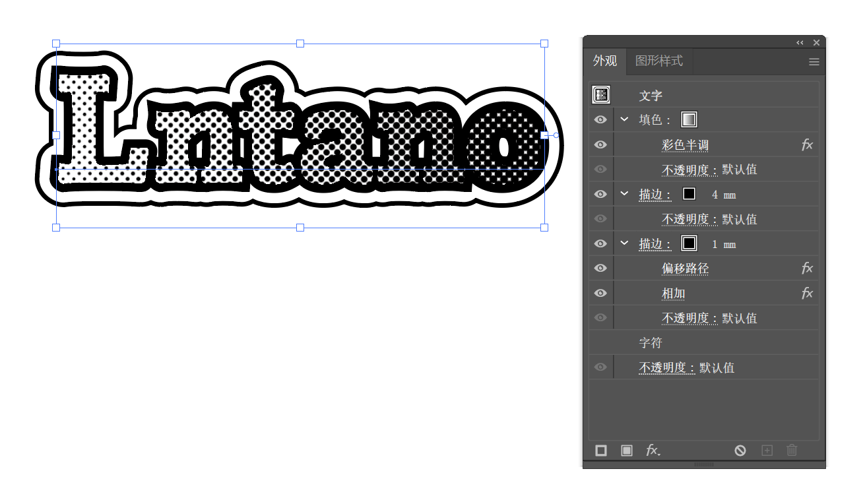The image size is (865, 504).
Task: Click the 彩色半调 effect link
Action: pos(686,145)
